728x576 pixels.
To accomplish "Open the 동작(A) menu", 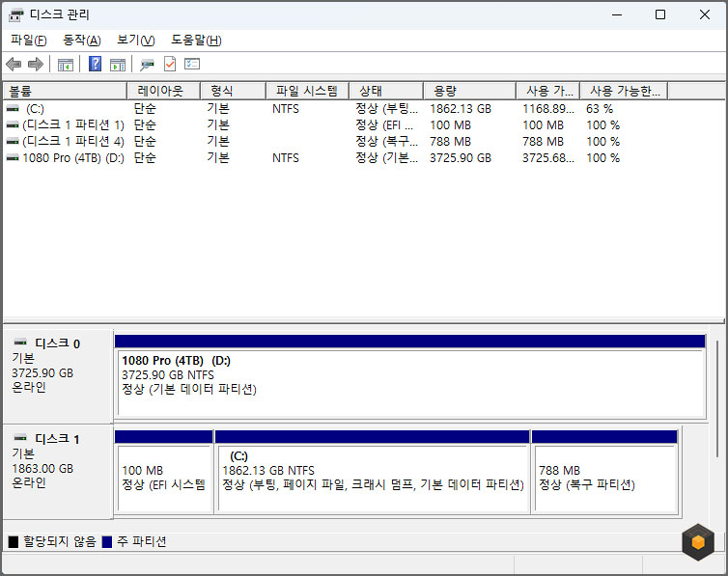I will pyautogui.click(x=82, y=41).
